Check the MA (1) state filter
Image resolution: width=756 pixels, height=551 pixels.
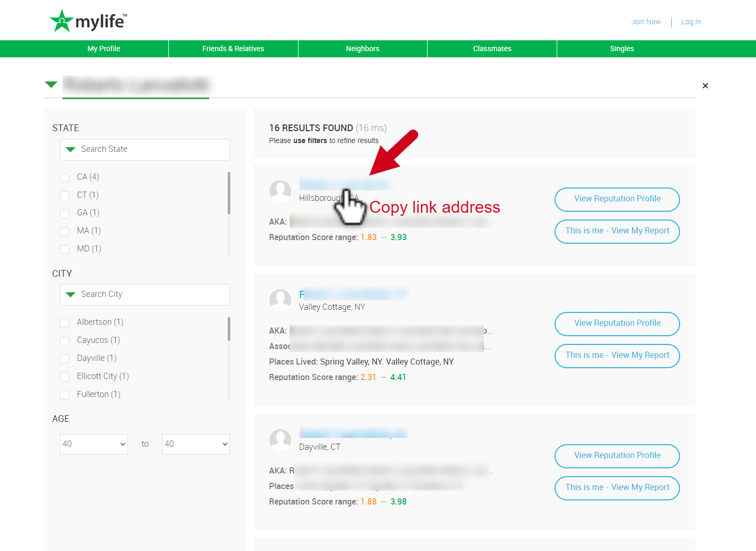(65, 231)
